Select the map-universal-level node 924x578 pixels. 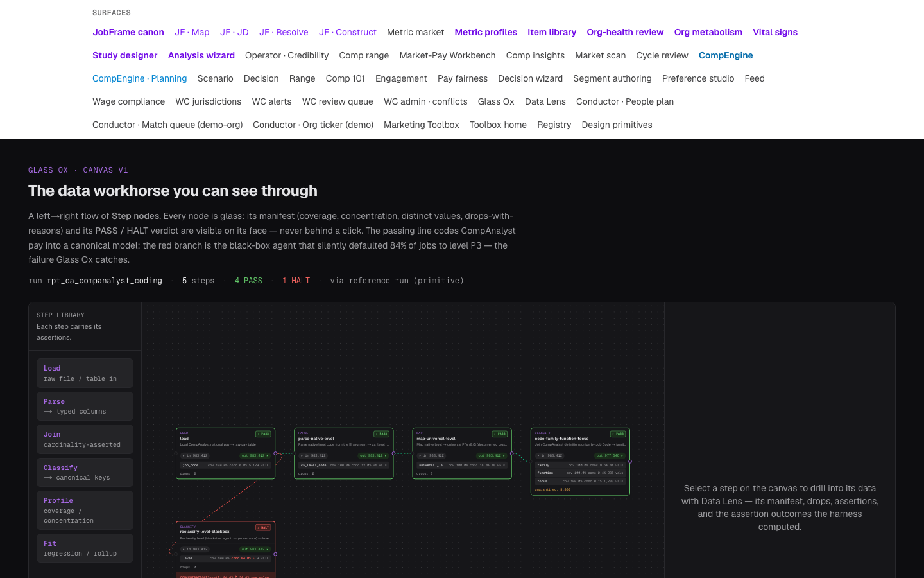click(x=462, y=453)
